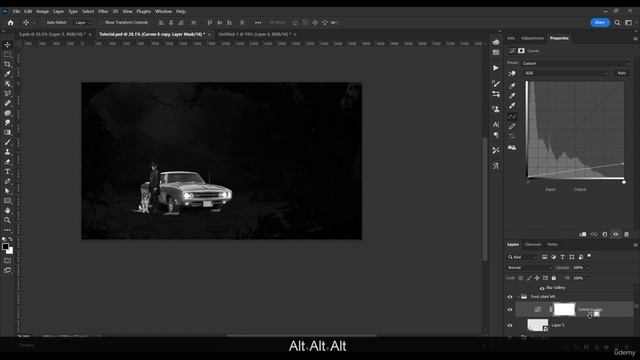Enable the Auto-Select checkbox
Viewport: 640px width, 360px height.
43,23
